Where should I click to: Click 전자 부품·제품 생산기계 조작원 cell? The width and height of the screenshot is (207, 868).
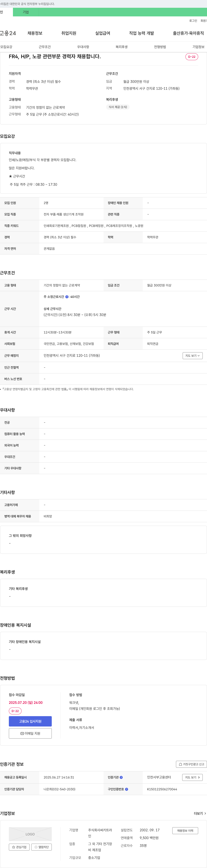coord(64,214)
